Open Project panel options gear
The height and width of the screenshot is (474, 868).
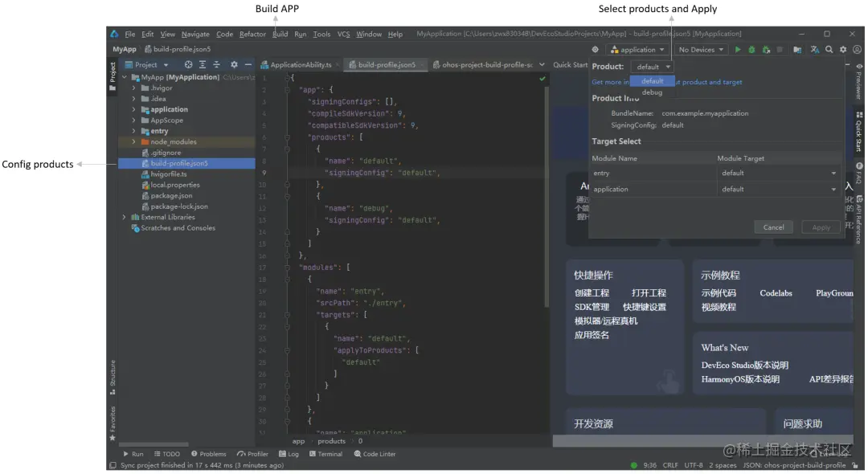(234, 65)
